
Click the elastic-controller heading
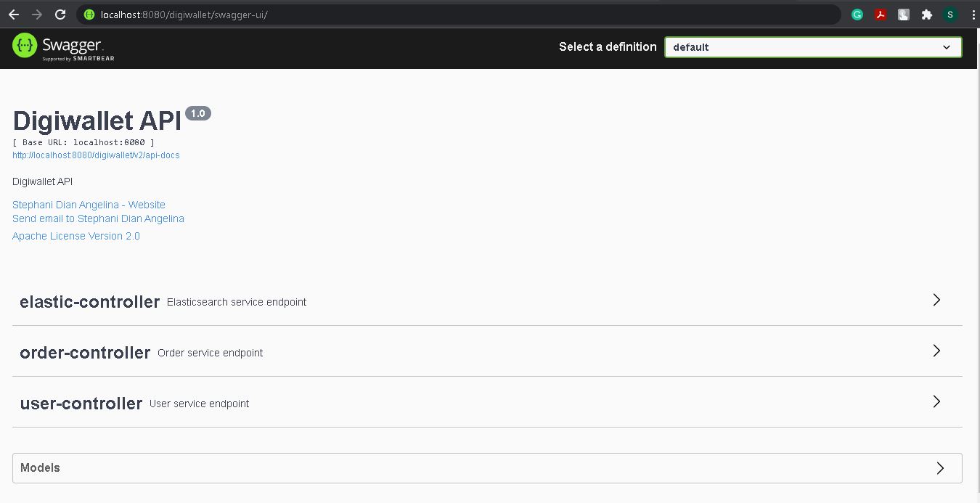click(89, 302)
